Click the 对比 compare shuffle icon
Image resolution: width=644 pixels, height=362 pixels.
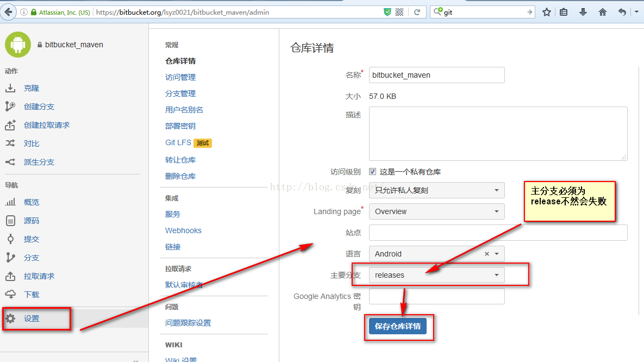click(x=10, y=143)
